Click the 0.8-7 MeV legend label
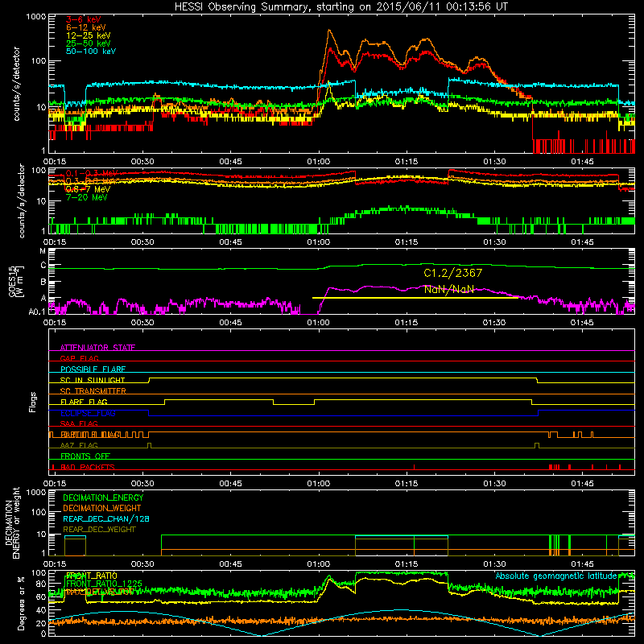Image resolution: width=644 pixels, height=644 pixels. [88, 189]
